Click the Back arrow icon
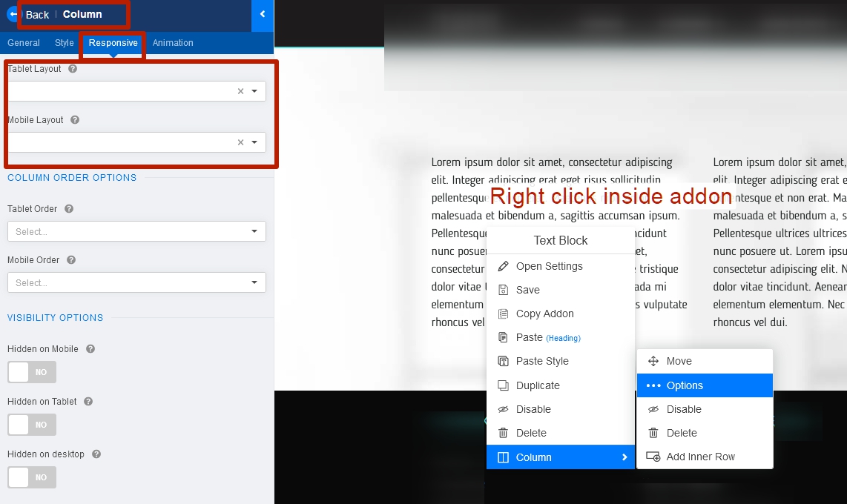This screenshot has height=504, width=847. (13, 14)
